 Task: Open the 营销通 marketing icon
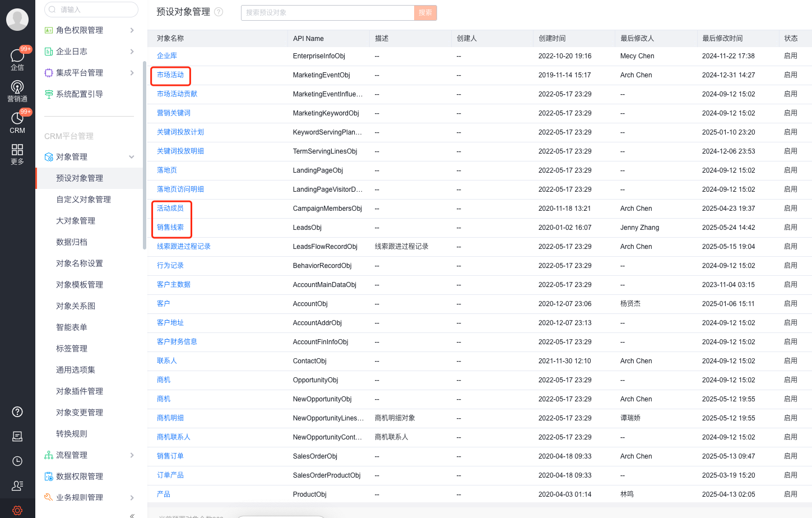(17, 91)
